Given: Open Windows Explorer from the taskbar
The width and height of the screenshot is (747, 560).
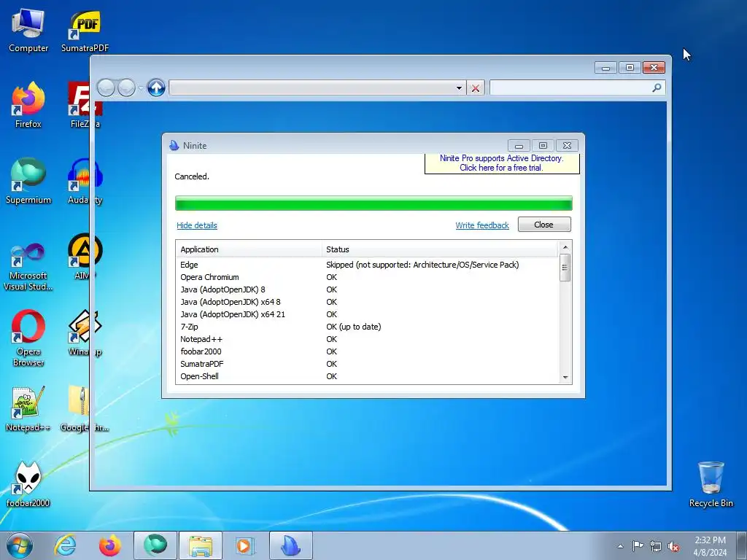Looking at the screenshot, I should tap(201, 545).
